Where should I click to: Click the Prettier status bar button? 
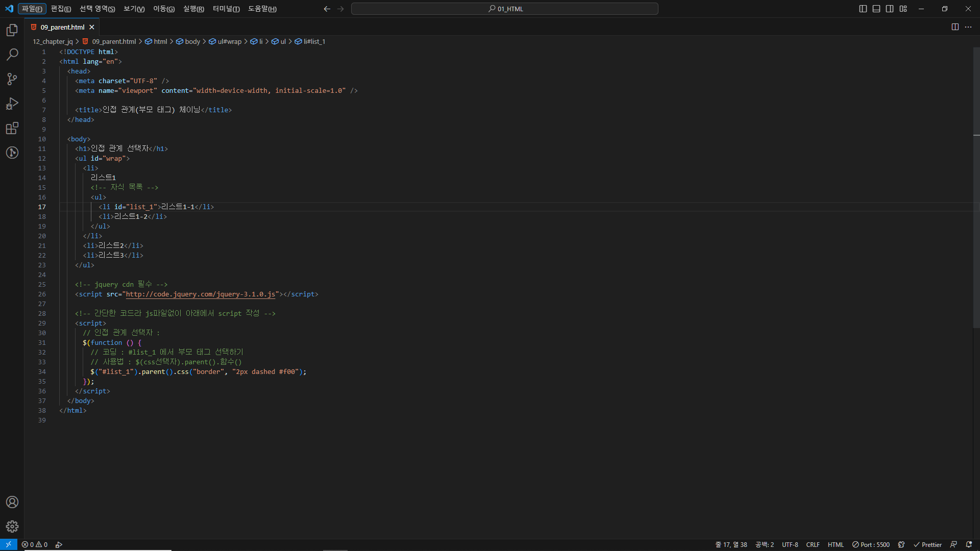click(x=927, y=545)
